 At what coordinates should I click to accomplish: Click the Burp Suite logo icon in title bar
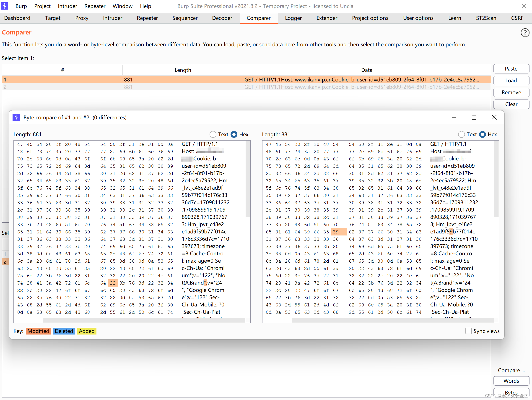[5, 6]
